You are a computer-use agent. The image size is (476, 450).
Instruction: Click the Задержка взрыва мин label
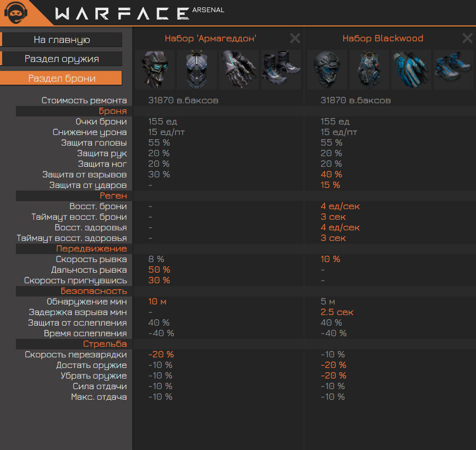point(78,312)
